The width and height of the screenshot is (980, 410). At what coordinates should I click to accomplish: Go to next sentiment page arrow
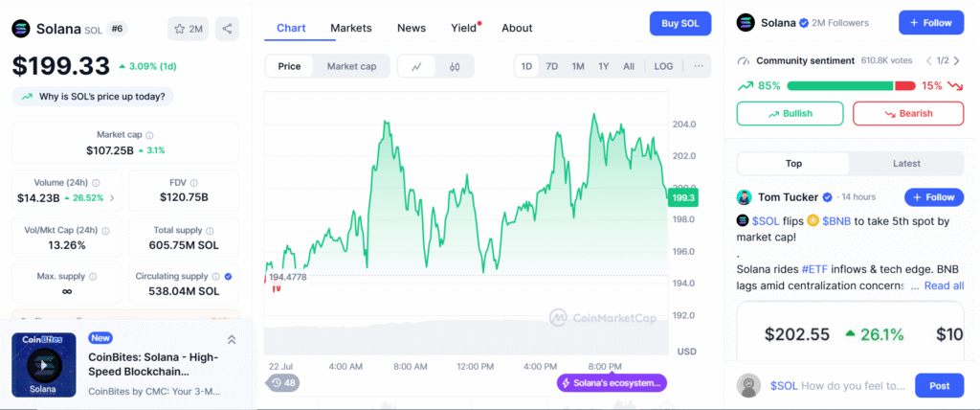957,60
